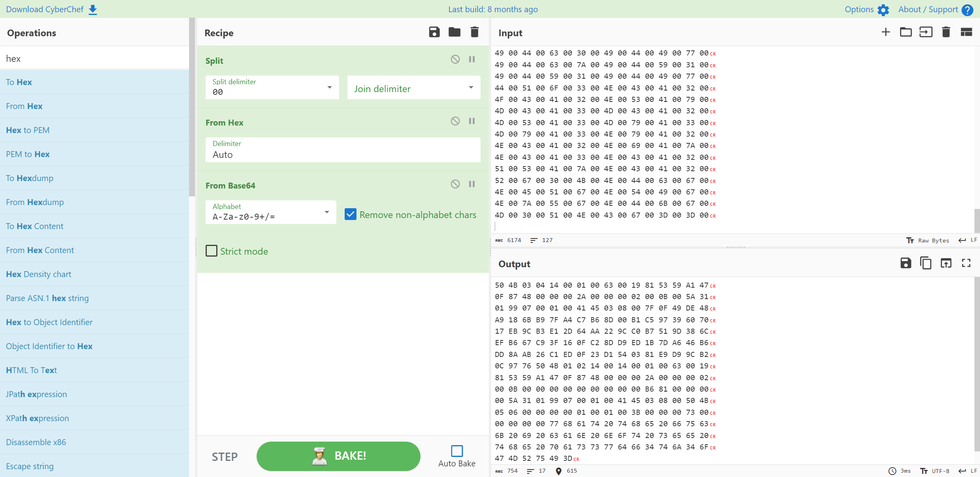Image resolution: width=980 pixels, height=477 pixels.
Task: Choose Hex Density chart operation
Action: 39,274
